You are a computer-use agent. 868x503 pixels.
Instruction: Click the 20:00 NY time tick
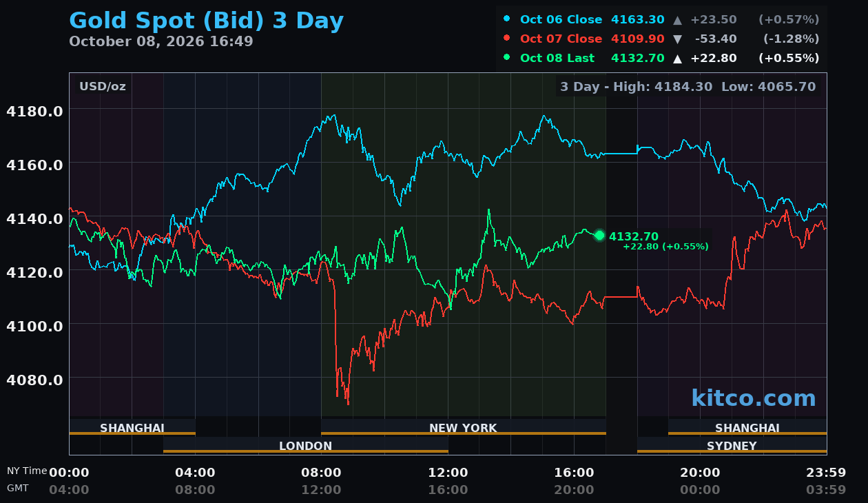pos(700,473)
